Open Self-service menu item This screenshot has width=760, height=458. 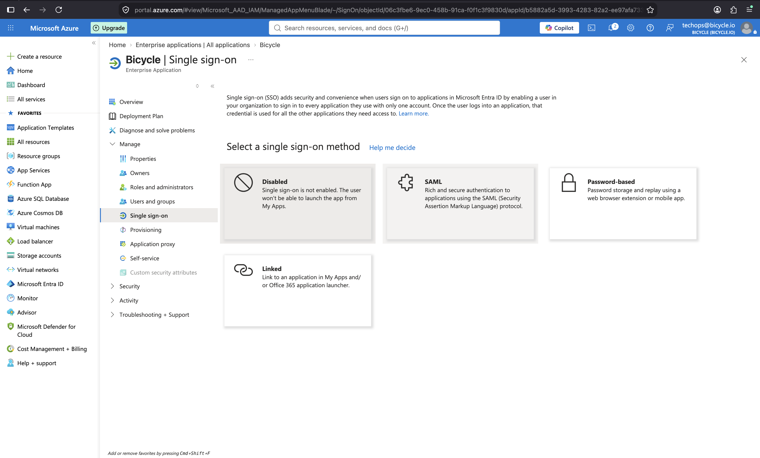coord(144,258)
